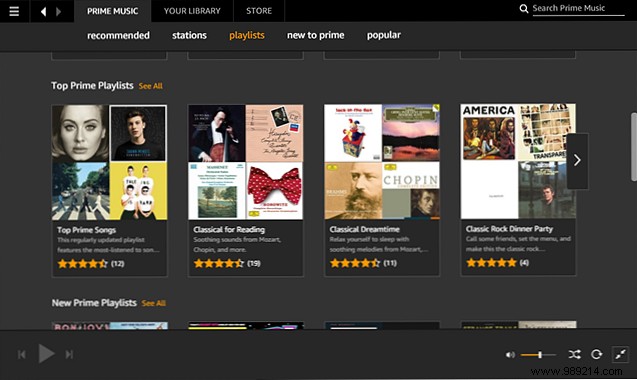Click the (19) review count

(254, 263)
